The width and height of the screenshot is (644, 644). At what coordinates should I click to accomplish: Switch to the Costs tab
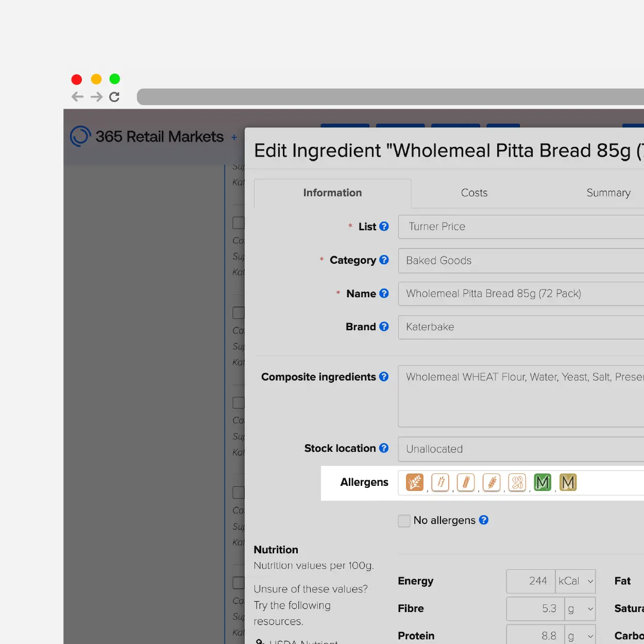click(474, 193)
